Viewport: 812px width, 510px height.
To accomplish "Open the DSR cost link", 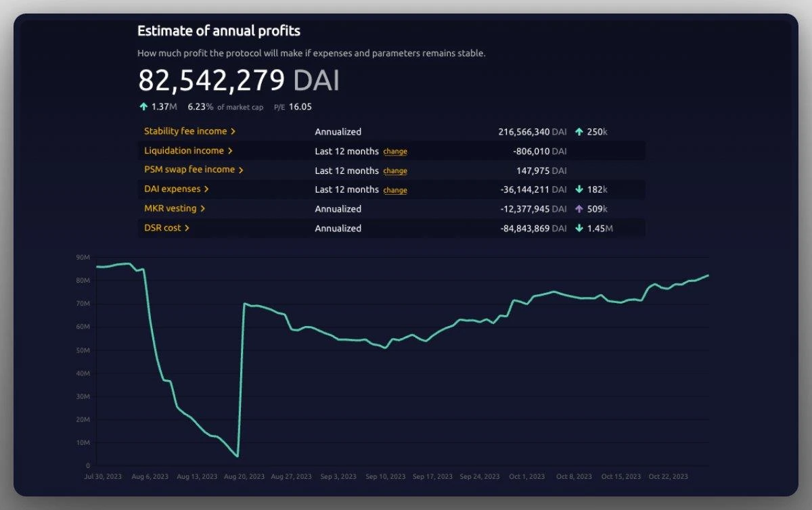I will pos(162,228).
